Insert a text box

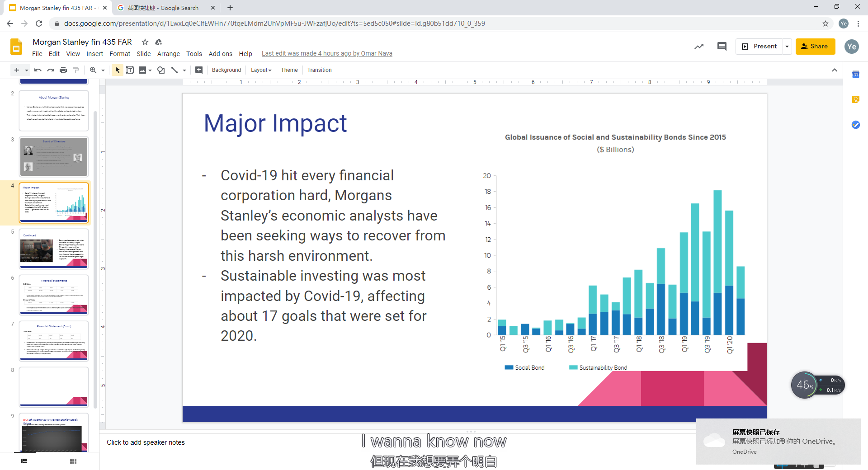point(130,70)
